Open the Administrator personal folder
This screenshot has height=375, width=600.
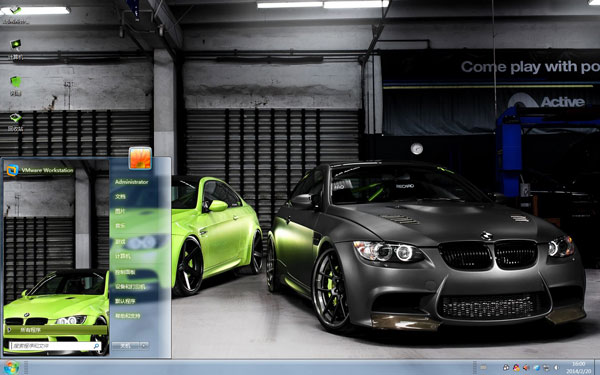click(x=131, y=182)
